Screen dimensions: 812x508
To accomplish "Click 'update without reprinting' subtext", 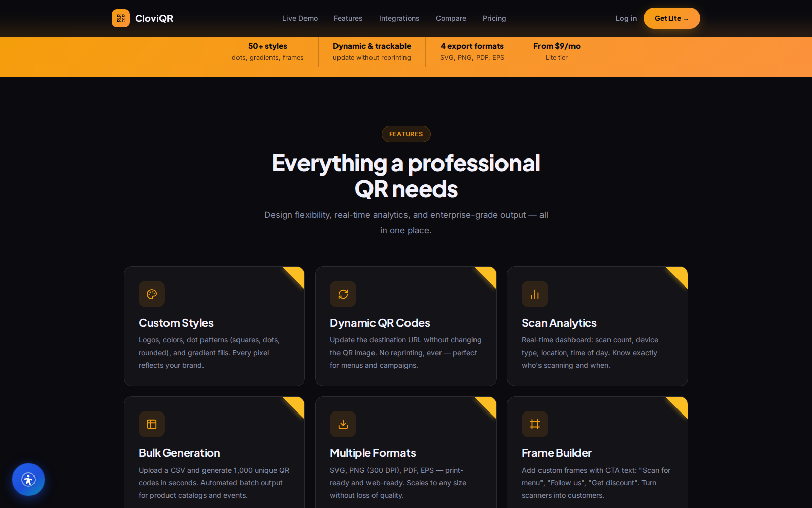I will pyautogui.click(x=372, y=58).
